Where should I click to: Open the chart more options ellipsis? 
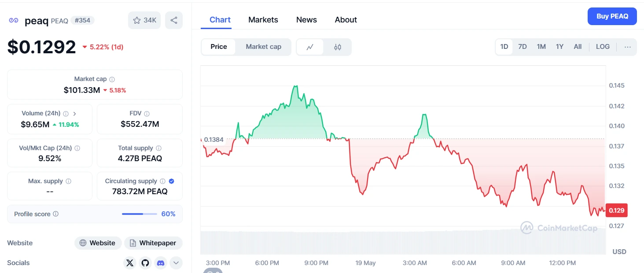(628, 47)
